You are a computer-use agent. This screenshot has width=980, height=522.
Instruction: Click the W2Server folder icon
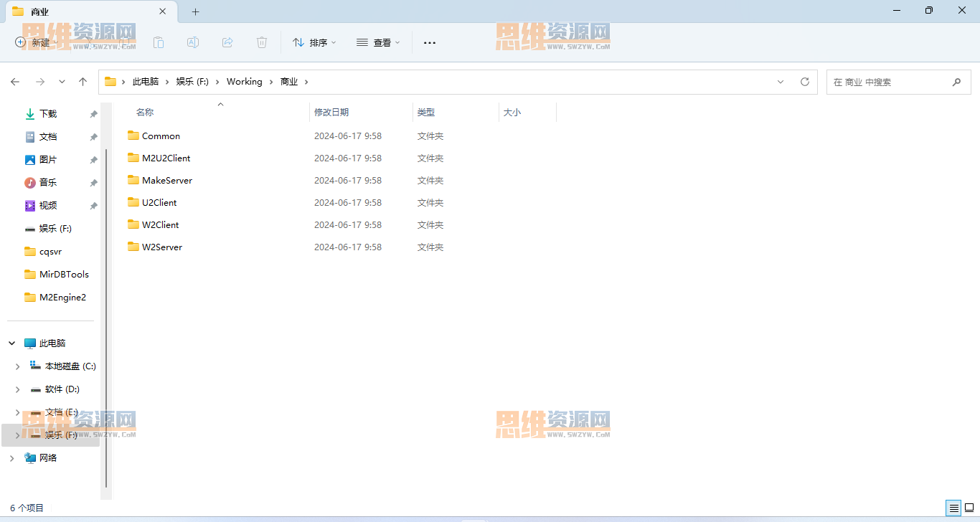(x=133, y=247)
